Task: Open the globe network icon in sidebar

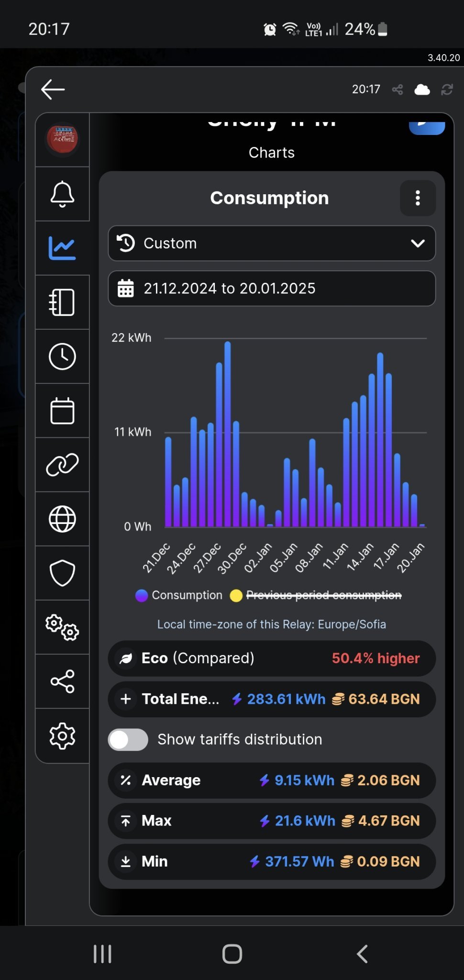Action: pos(62,519)
